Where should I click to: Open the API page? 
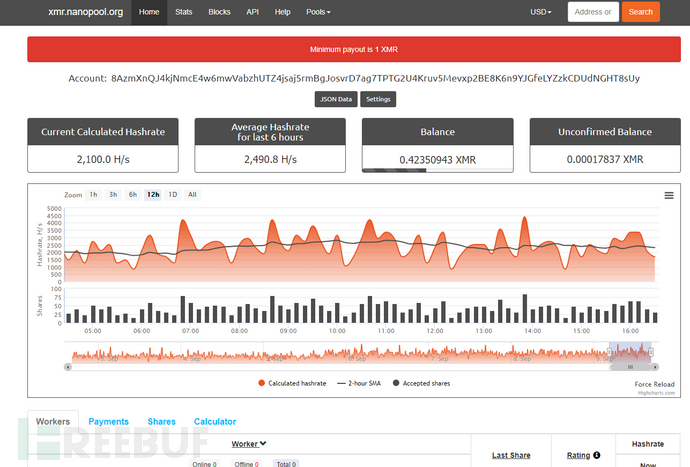coord(253,12)
